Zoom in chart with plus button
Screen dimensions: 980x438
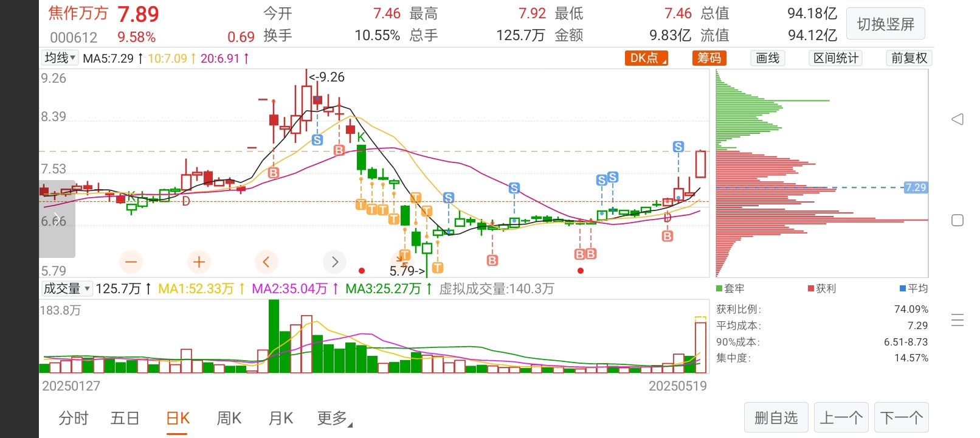pos(199,262)
